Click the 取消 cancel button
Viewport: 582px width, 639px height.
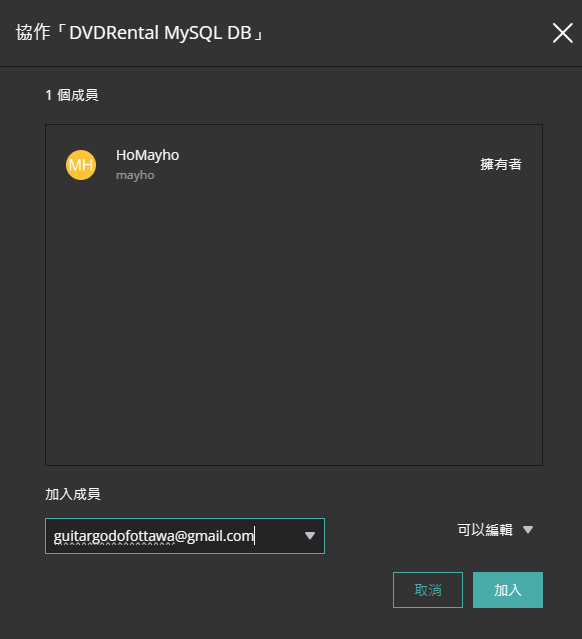tap(428, 590)
